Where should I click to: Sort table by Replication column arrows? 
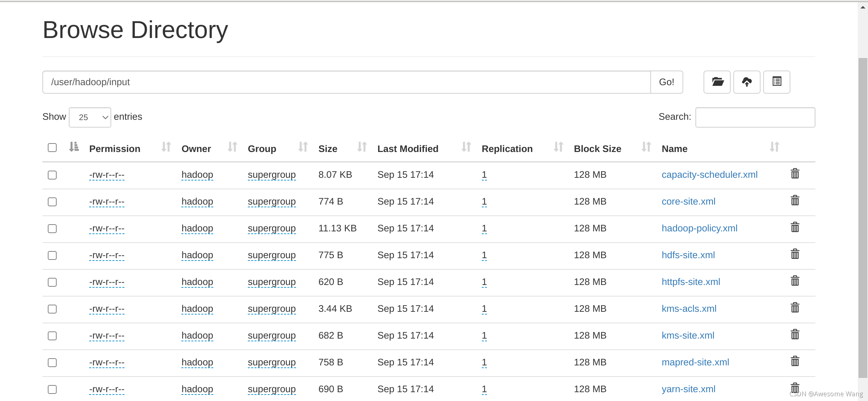(x=559, y=147)
